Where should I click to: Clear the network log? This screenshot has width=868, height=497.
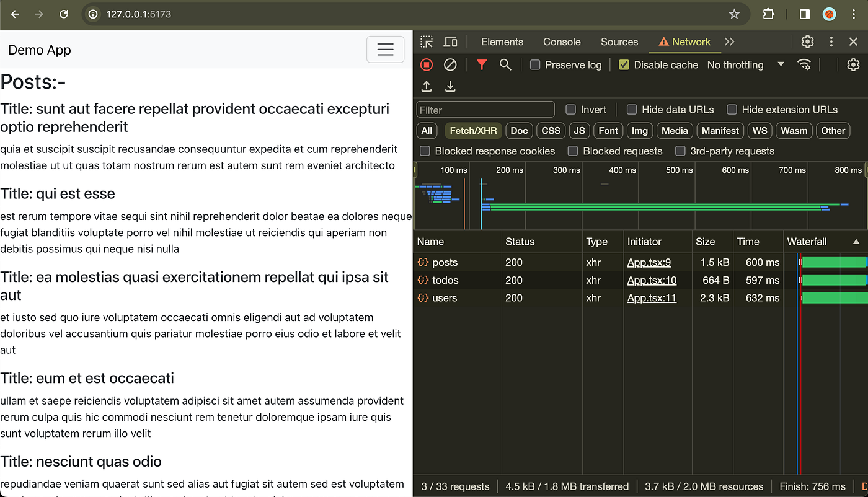(451, 65)
